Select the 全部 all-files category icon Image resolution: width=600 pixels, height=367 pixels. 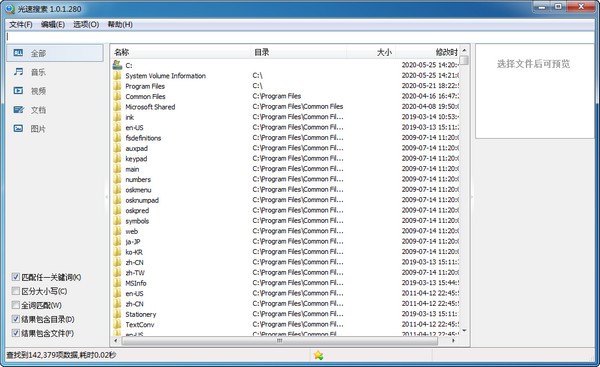18,53
